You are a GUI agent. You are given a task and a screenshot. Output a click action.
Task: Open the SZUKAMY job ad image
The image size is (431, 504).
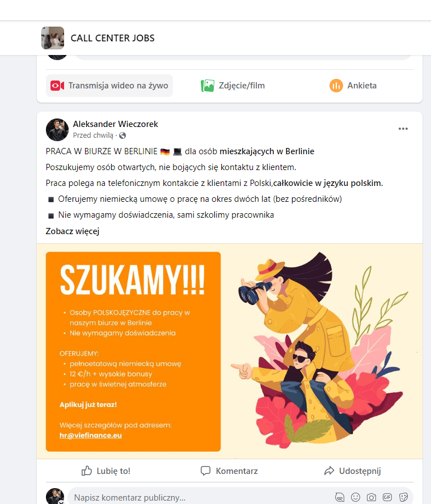click(230, 351)
